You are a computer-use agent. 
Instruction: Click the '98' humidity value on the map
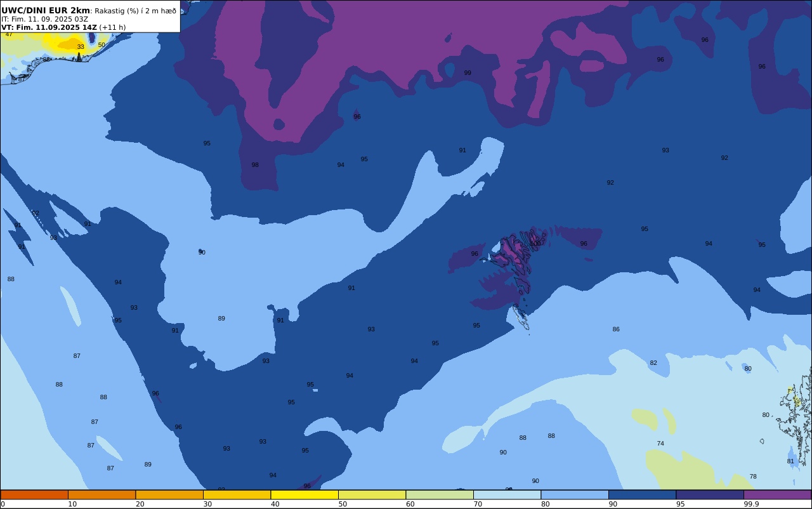click(255, 165)
